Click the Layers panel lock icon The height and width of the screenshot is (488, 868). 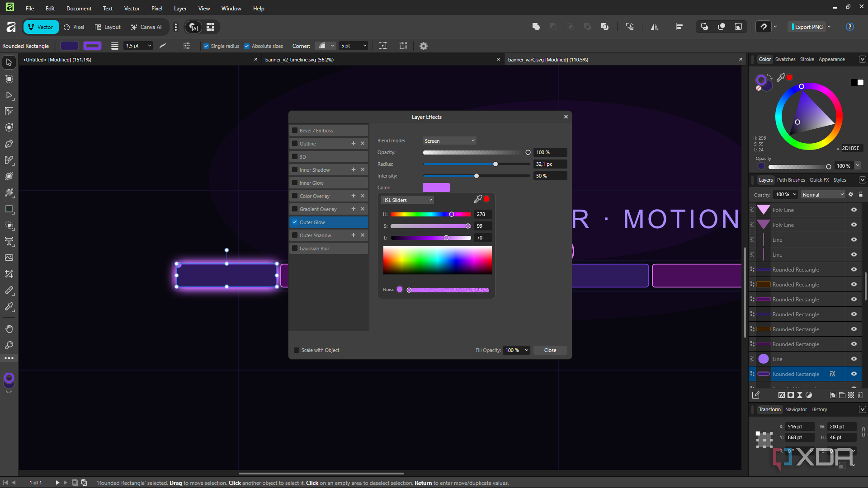860,195
